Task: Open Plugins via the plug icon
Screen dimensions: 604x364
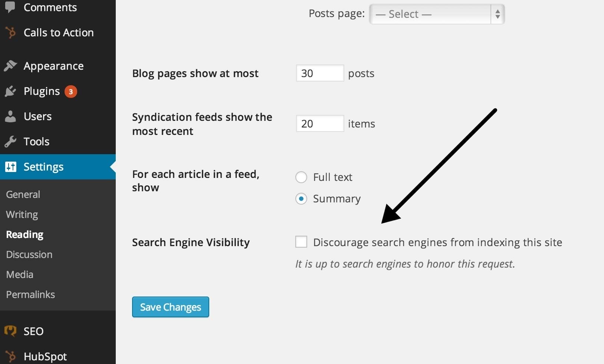Action: (x=11, y=91)
